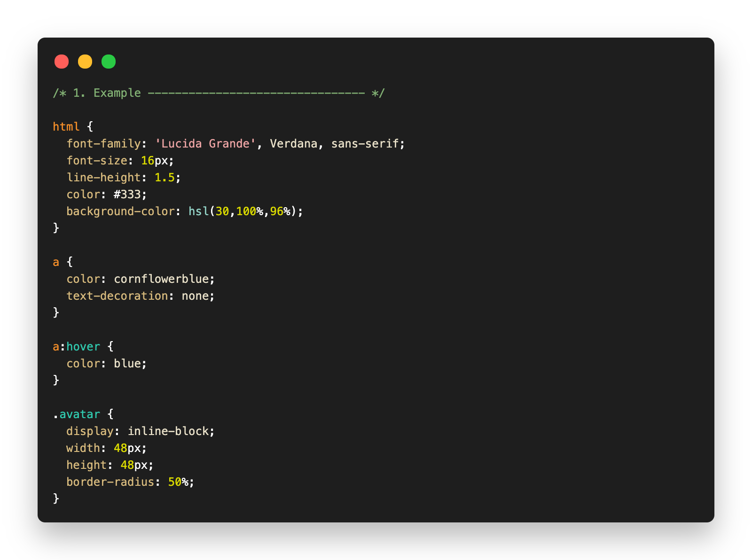Image resolution: width=752 pixels, height=560 pixels.
Task: Click the 'Lucida Grande' string value
Action: (205, 143)
